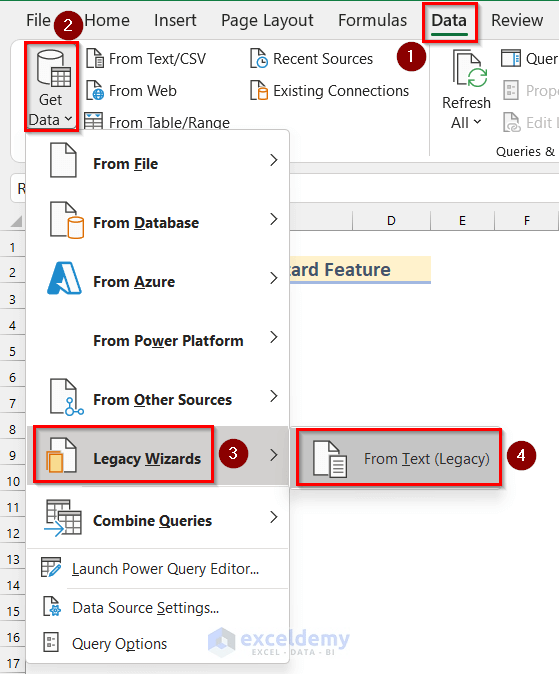The height and width of the screenshot is (674, 559).
Task: Select column E header
Action: pos(462,221)
